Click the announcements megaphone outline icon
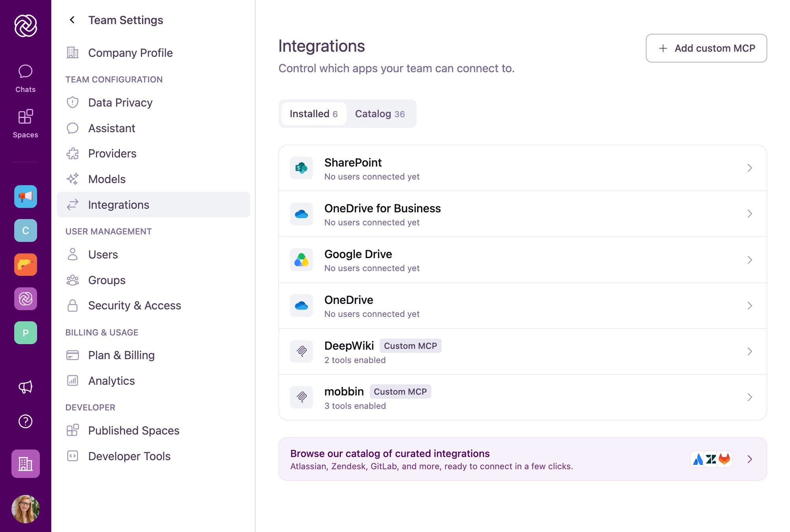The image size is (790, 532). [x=26, y=387]
